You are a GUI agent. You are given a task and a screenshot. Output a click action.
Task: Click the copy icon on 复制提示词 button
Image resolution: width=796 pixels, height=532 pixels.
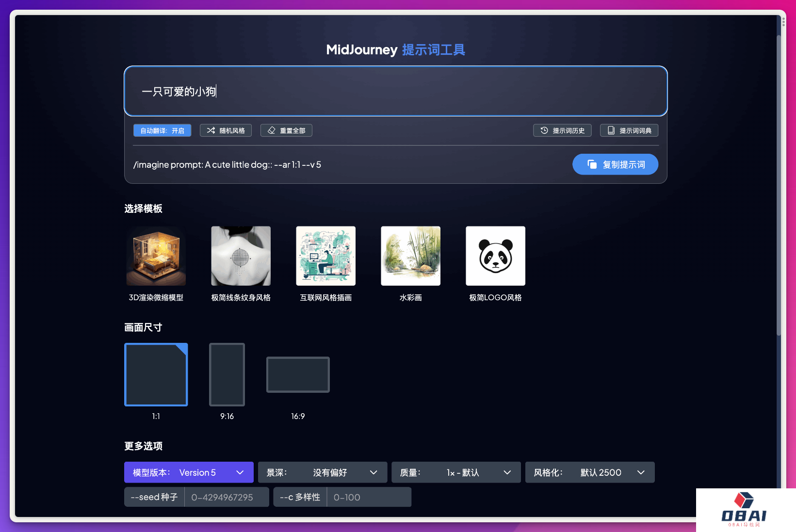[x=592, y=164]
